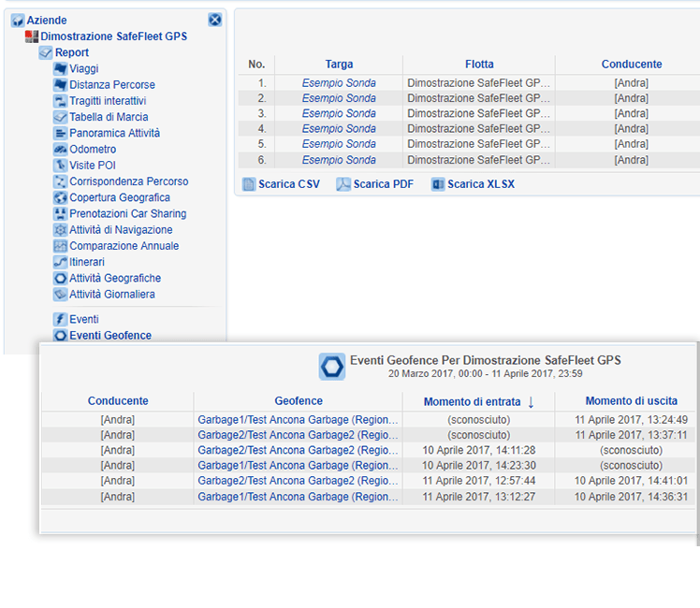The width and height of the screenshot is (700, 608).
Task: Click the Odometro gauge icon
Action: click(60, 149)
